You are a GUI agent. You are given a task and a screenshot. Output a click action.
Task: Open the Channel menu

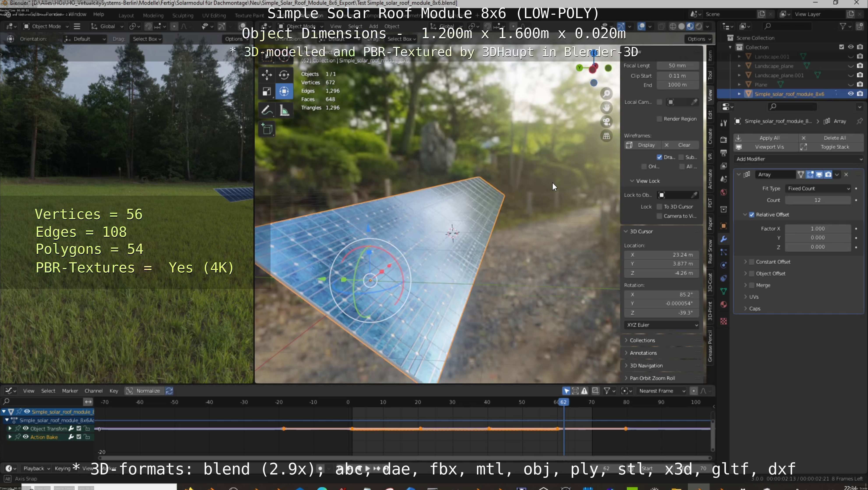click(93, 391)
